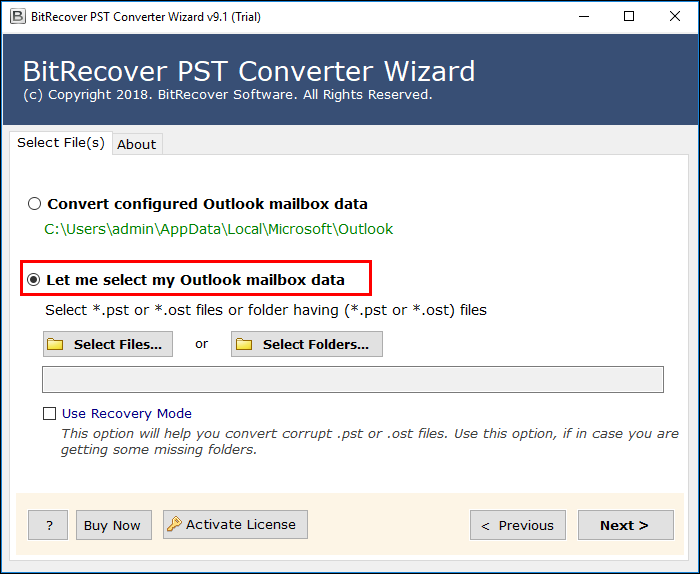Click the Select Files... button

pos(108,344)
